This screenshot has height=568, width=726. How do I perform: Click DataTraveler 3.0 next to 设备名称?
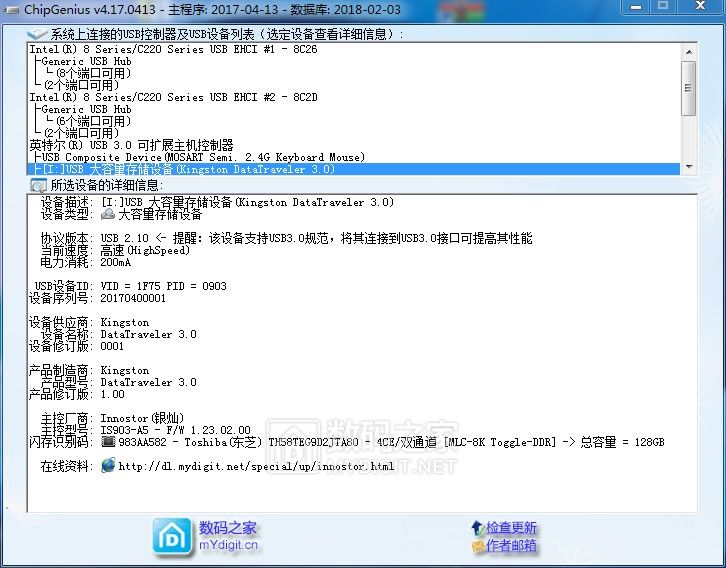tap(149, 334)
